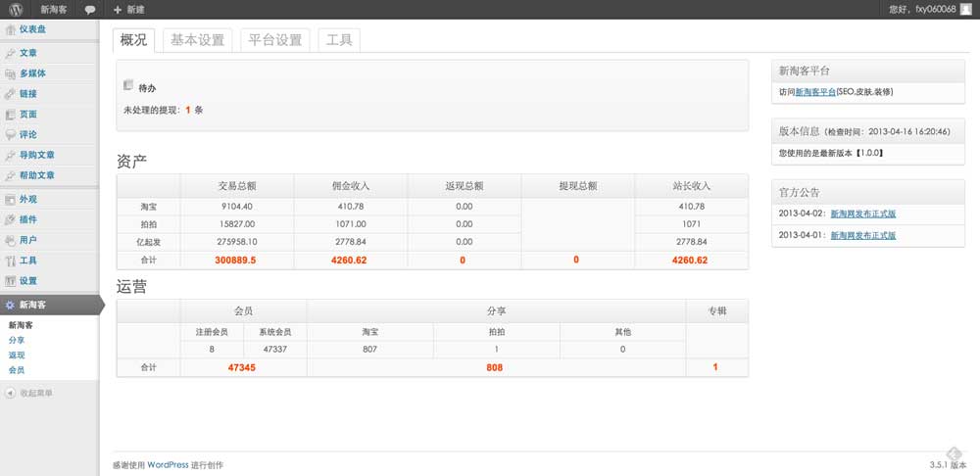Select the 返现 submenu item

(17, 356)
